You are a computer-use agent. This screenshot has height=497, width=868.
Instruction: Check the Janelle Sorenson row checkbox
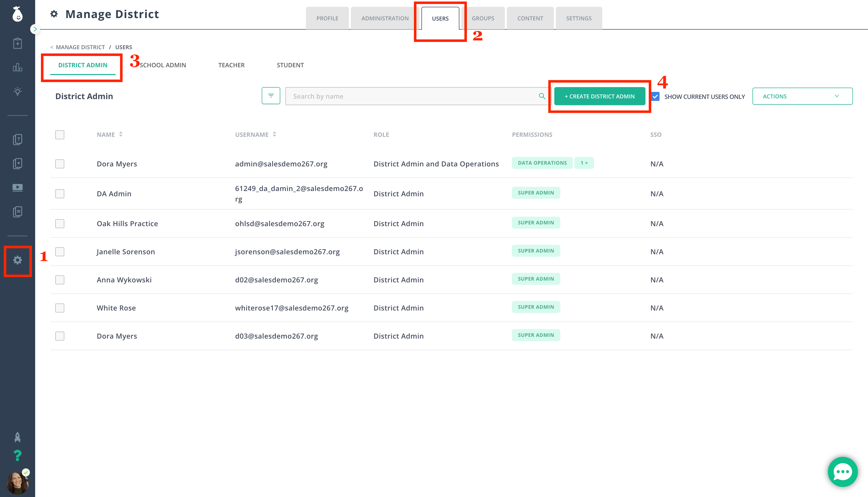point(60,252)
